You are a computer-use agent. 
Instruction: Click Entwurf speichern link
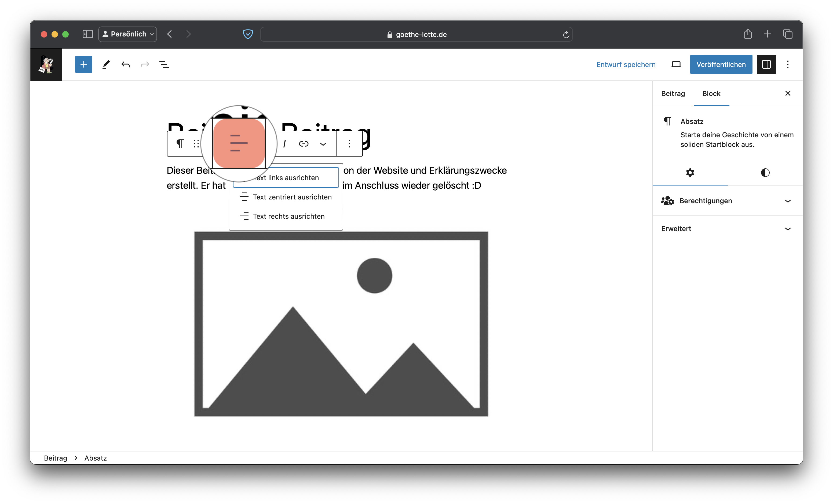coord(626,65)
